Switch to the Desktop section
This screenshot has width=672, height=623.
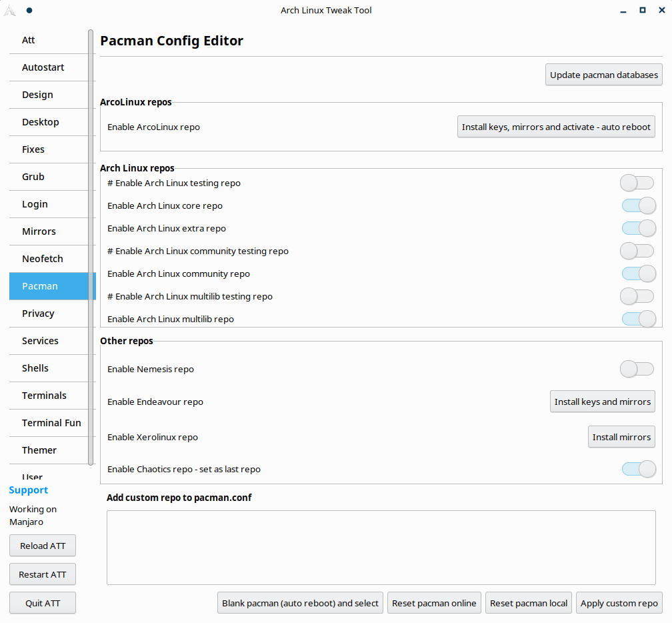click(x=49, y=122)
